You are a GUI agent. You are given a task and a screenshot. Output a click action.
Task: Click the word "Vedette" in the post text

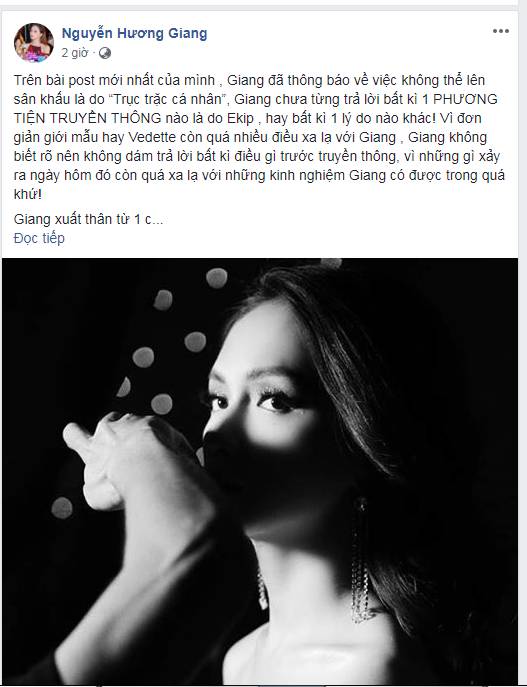click(152, 138)
